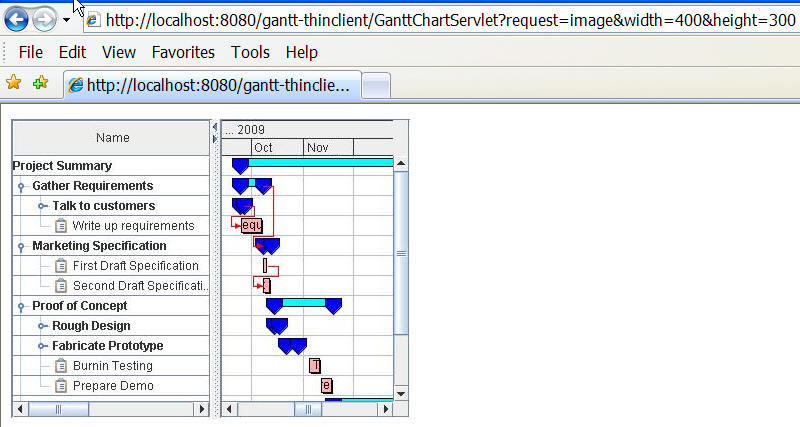The height and width of the screenshot is (427, 800).
Task: Expand the Rough Design tree node
Action: [x=42, y=326]
